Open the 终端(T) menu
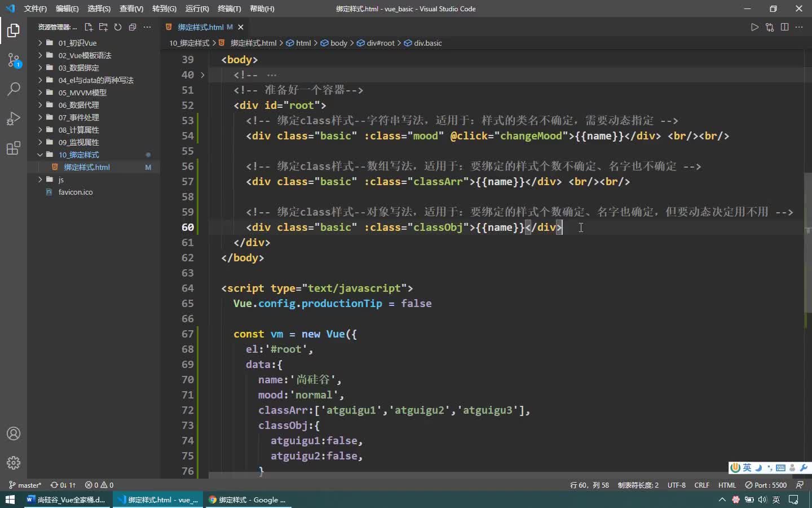The image size is (812, 508). (229, 8)
